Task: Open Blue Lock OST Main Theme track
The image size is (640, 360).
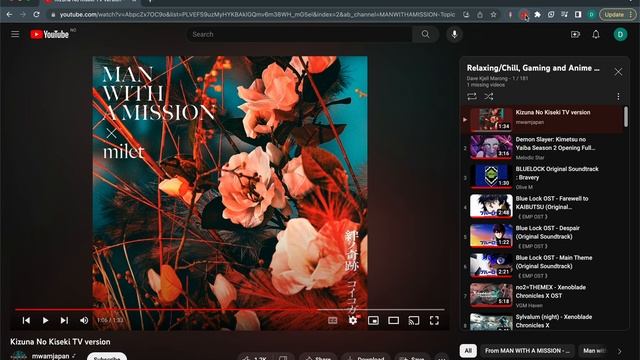Action: (542, 266)
